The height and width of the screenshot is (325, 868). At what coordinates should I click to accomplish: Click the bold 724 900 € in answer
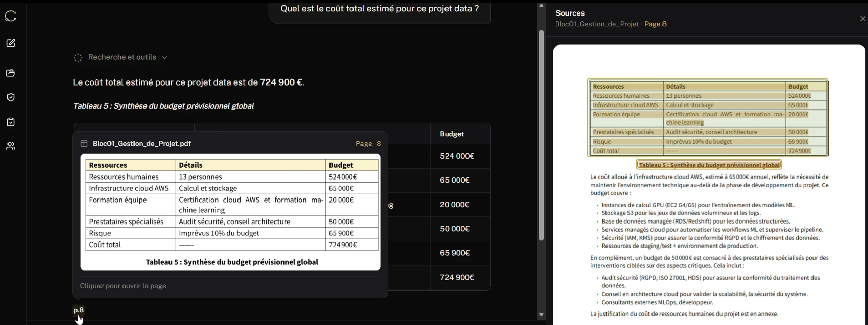tap(281, 82)
